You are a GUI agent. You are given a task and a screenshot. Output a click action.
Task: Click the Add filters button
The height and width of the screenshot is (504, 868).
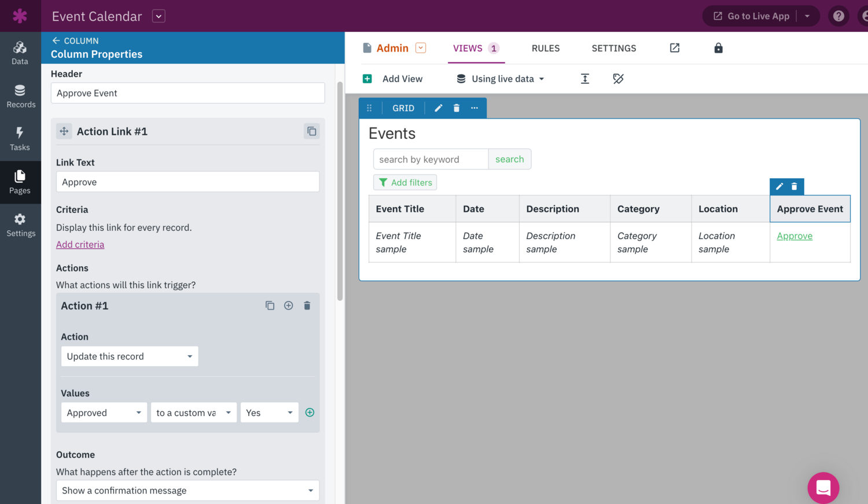click(405, 183)
